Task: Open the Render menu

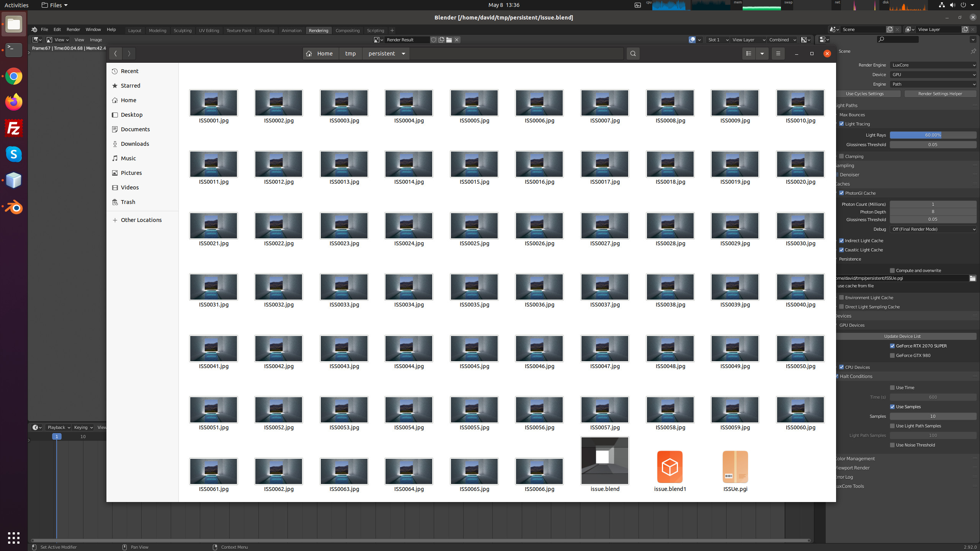Action: 73,29
